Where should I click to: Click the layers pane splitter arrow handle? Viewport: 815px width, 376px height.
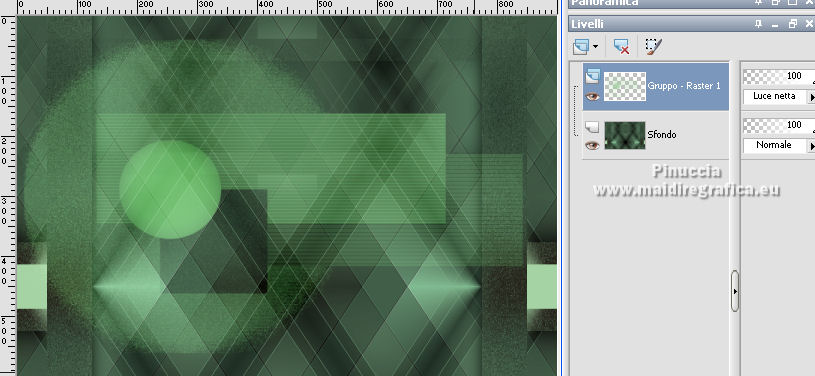click(x=734, y=291)
